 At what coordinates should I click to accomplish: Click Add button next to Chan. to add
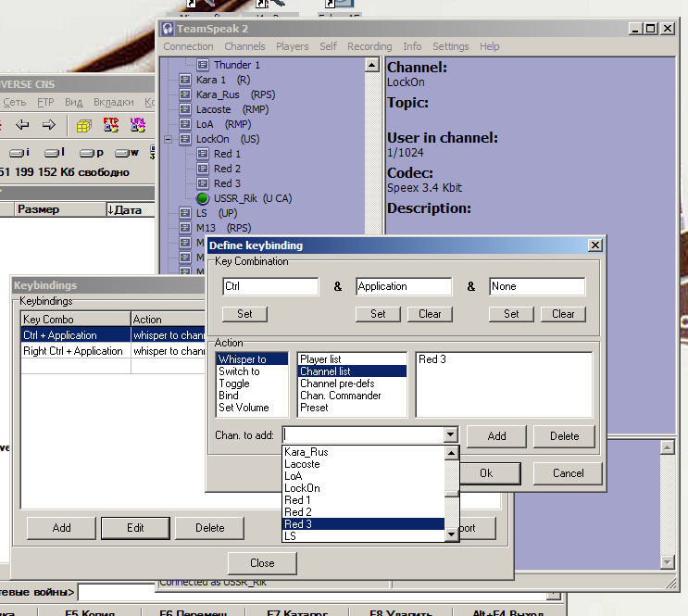click(x=496, y=436)
